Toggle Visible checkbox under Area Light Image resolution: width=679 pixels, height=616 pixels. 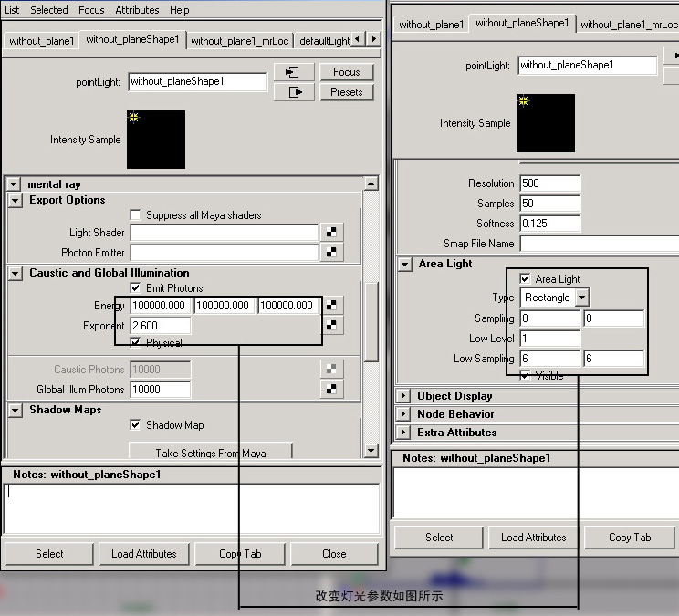[x=525, y=375]
